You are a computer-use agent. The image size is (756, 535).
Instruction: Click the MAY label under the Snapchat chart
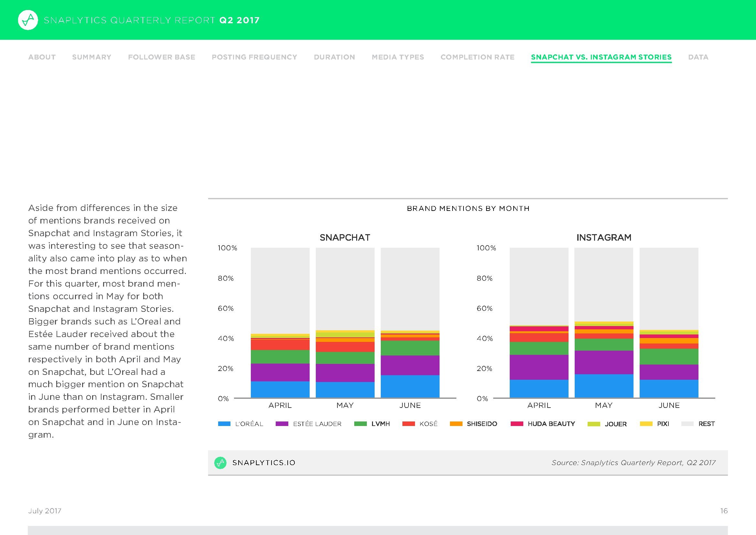coord(345,406)
